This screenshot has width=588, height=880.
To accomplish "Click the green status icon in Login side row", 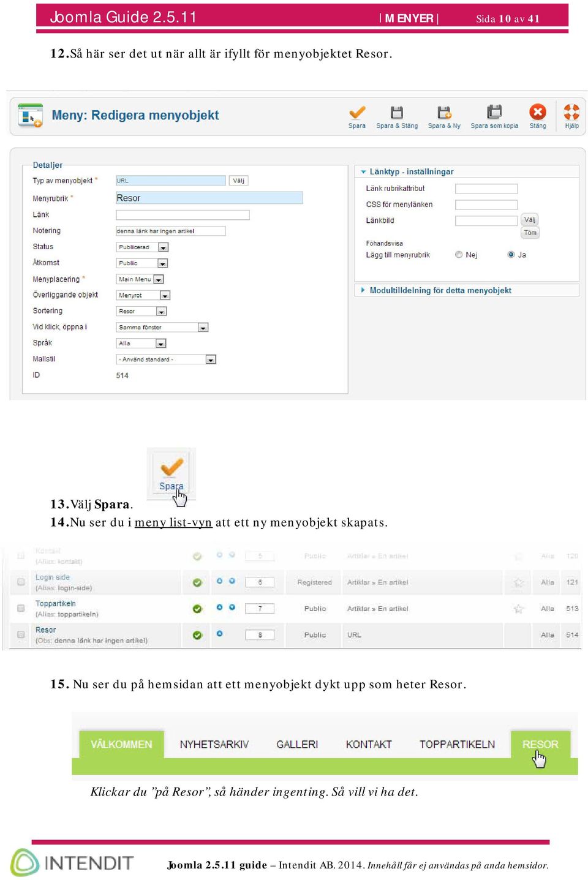I will (x=197, y=582).
